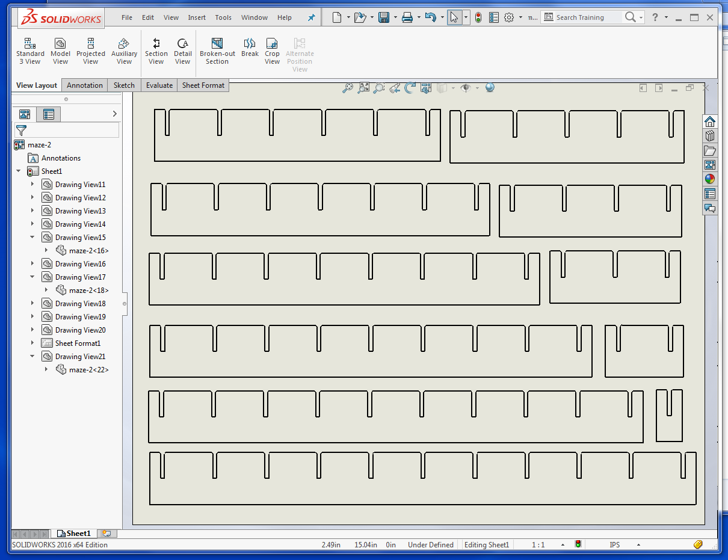Add a Detail View
The image size is (728, 560).
tap(183, 51)
